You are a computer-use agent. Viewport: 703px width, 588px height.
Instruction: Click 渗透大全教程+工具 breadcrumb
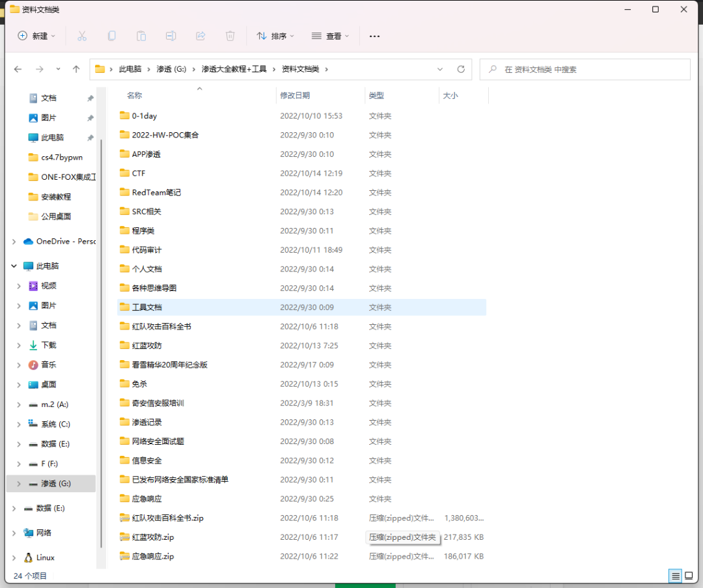234,69
